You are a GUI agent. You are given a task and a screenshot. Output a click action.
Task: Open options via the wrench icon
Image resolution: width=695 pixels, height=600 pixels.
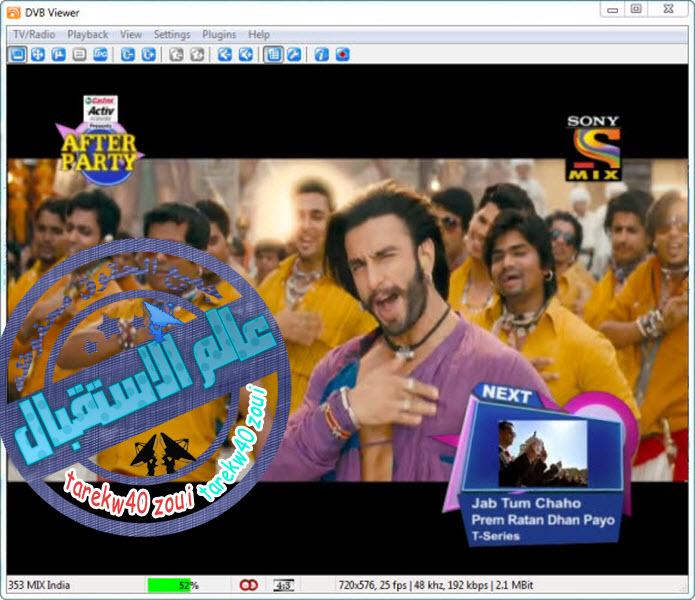pos(294,55)
